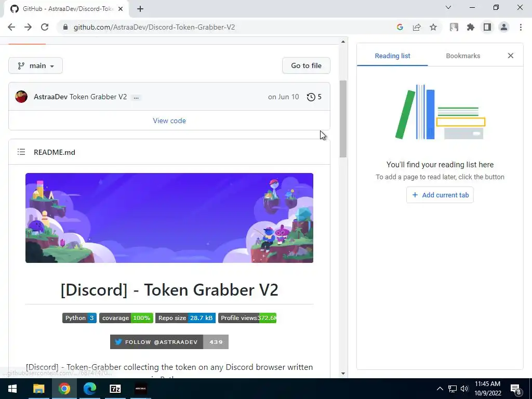The width and height of the screenshot is (532, 399).
Task: Click the share page icon
Action: (417, 27)
